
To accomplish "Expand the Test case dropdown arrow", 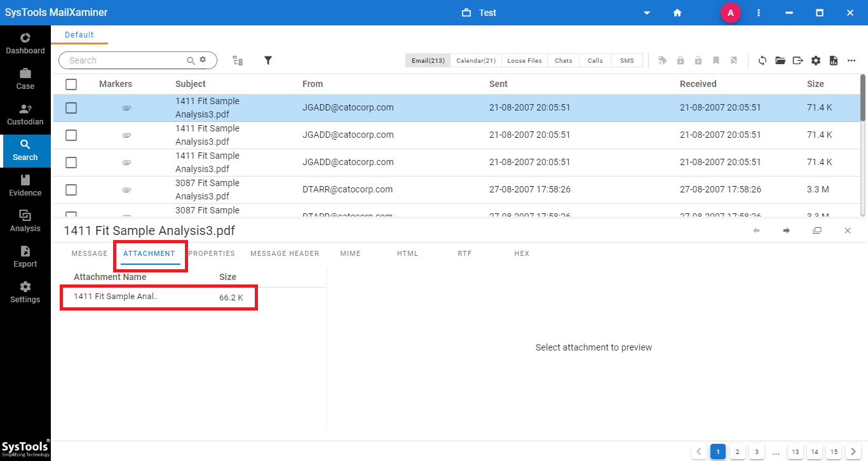I will pos(647,13).
